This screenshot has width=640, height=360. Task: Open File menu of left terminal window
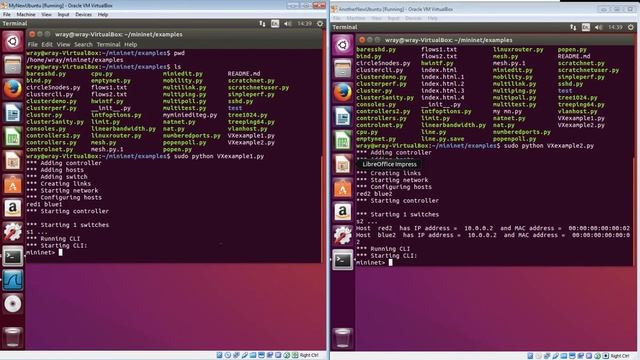coord(33,44)
